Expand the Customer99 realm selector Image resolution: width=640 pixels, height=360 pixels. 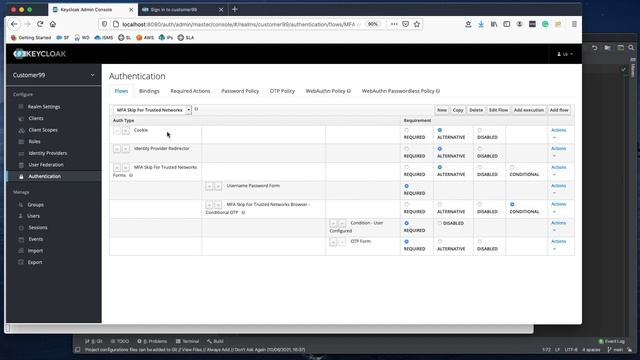click(53, 75)
